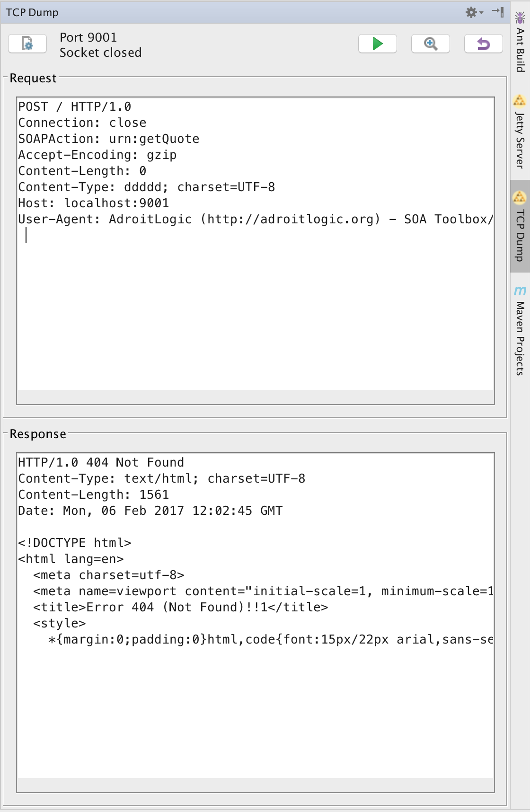Click the 'SOAPAction: urn:getQuote' line

pyautogui.click(x=109, y=139)
